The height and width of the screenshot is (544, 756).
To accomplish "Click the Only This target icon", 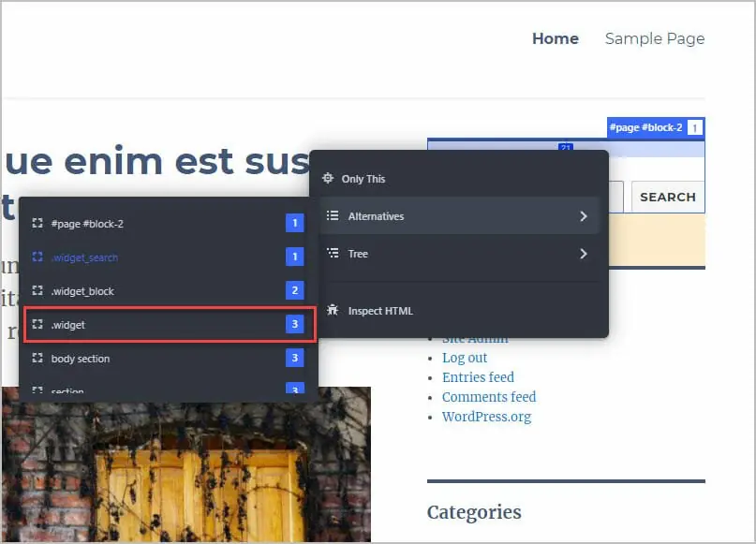I will 328,179.
